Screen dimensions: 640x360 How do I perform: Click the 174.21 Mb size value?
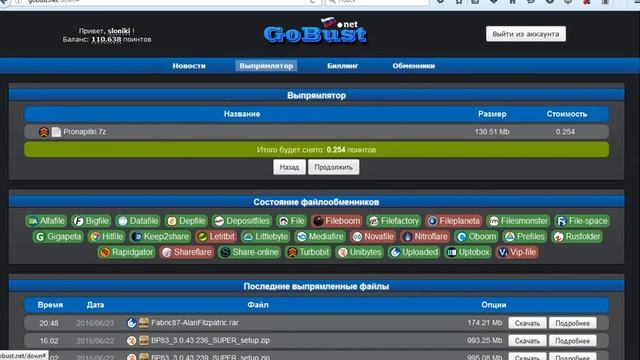pyautogui.click(x=484, y=322)
